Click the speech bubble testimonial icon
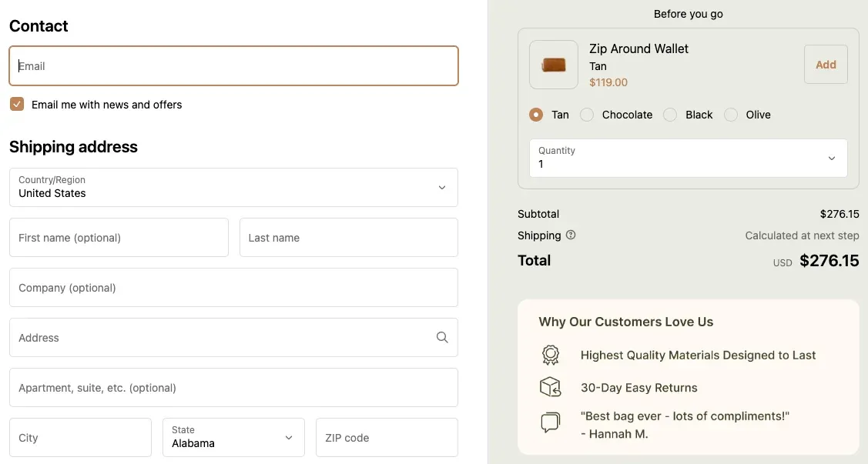The height and width of the screenshot is (464, 868). click(x=550, y=423)
